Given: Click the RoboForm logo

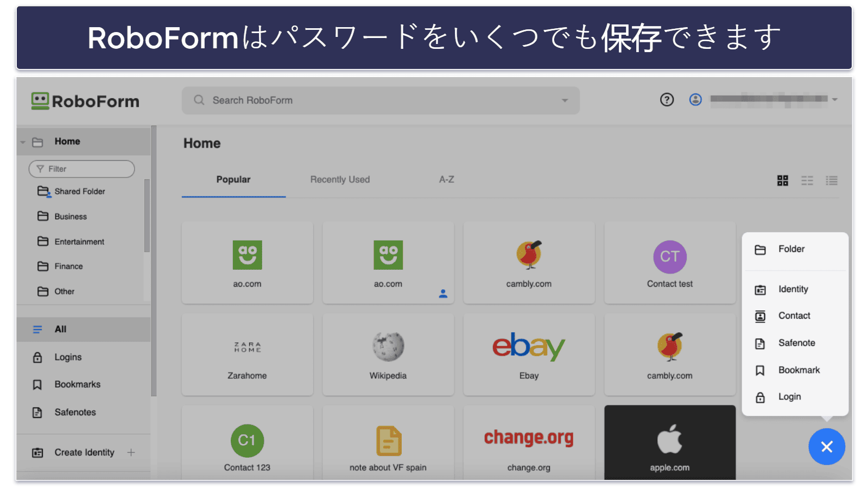Looking at the screenshot, I should (85, 101).
